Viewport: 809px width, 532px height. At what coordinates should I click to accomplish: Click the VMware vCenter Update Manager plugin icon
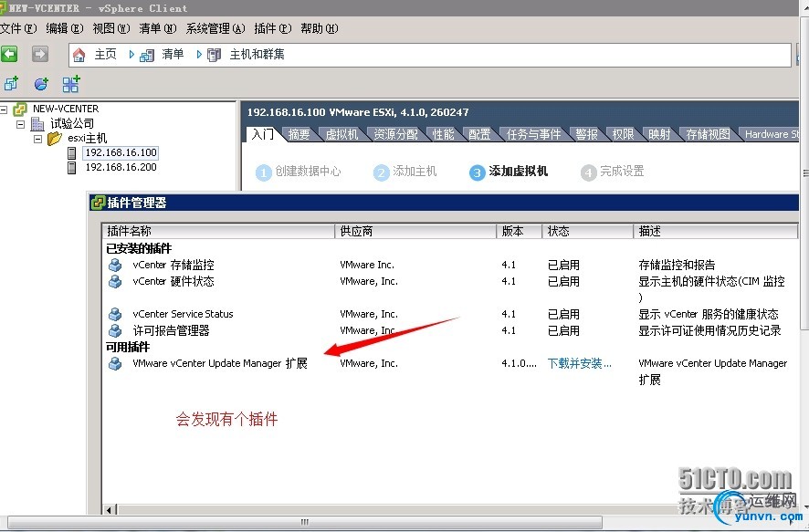114,363
